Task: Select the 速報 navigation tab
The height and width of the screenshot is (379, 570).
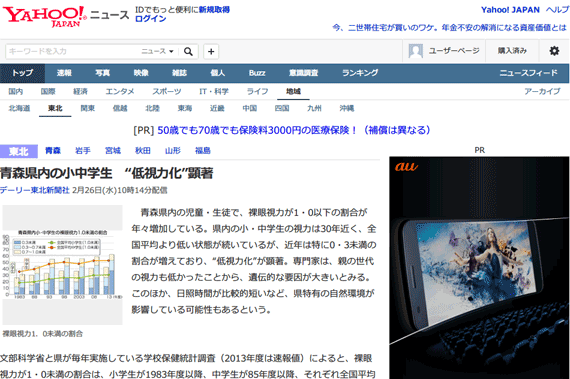Action: pyautogui.click(x=64, y=73)
